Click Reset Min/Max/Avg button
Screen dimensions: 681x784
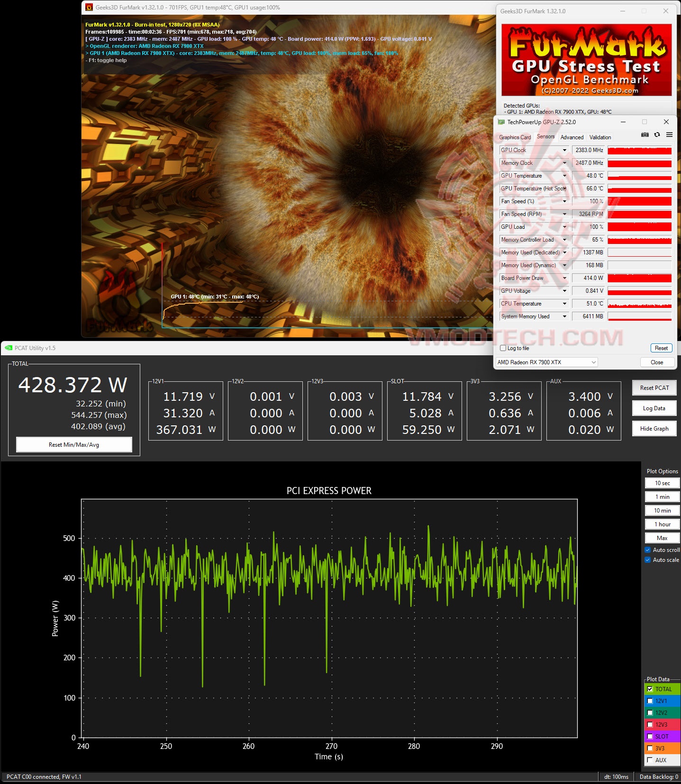coord(74,445)
